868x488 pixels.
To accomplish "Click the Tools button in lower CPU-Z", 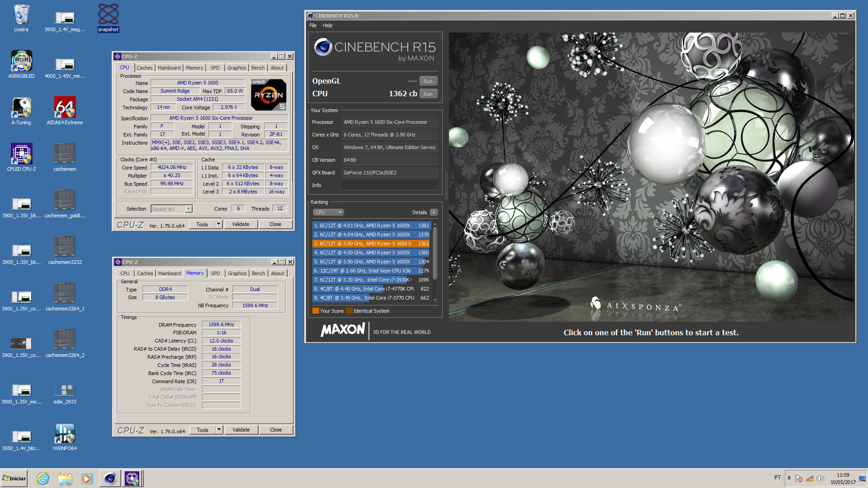I will pos(203,430).
